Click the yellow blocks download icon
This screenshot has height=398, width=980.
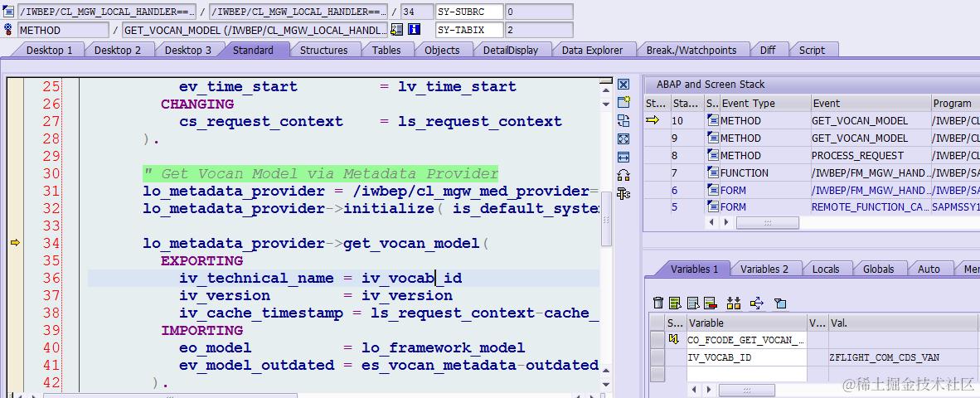pos(733,303)
